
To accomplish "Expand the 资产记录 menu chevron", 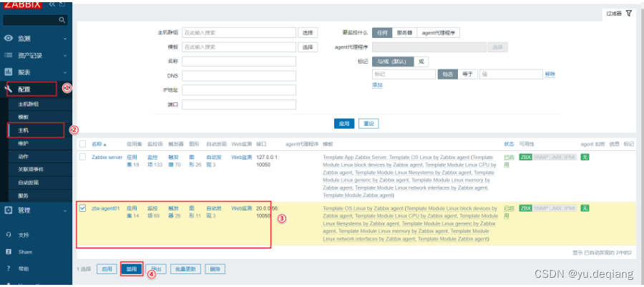I will [65, 55].
